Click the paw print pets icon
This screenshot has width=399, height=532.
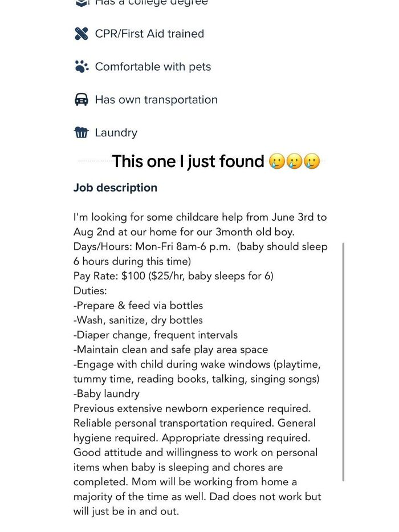coord(82,67)
